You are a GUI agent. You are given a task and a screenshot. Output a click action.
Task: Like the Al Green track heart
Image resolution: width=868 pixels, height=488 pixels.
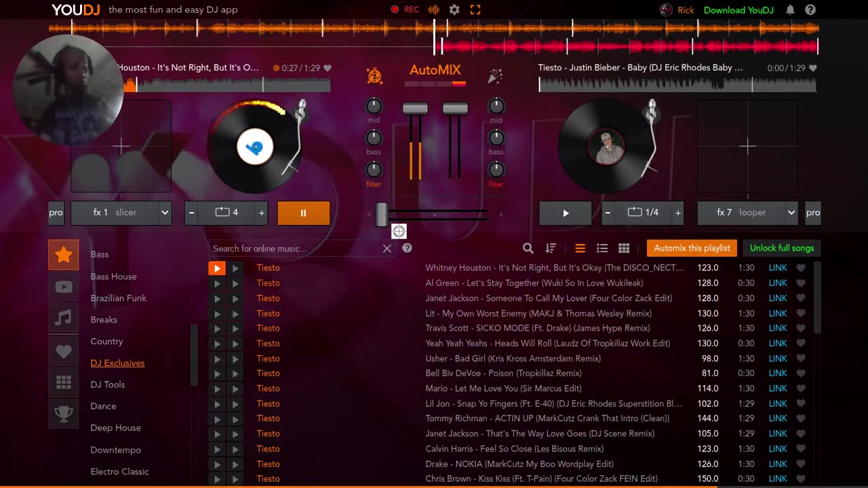click(x=801, y=283)
